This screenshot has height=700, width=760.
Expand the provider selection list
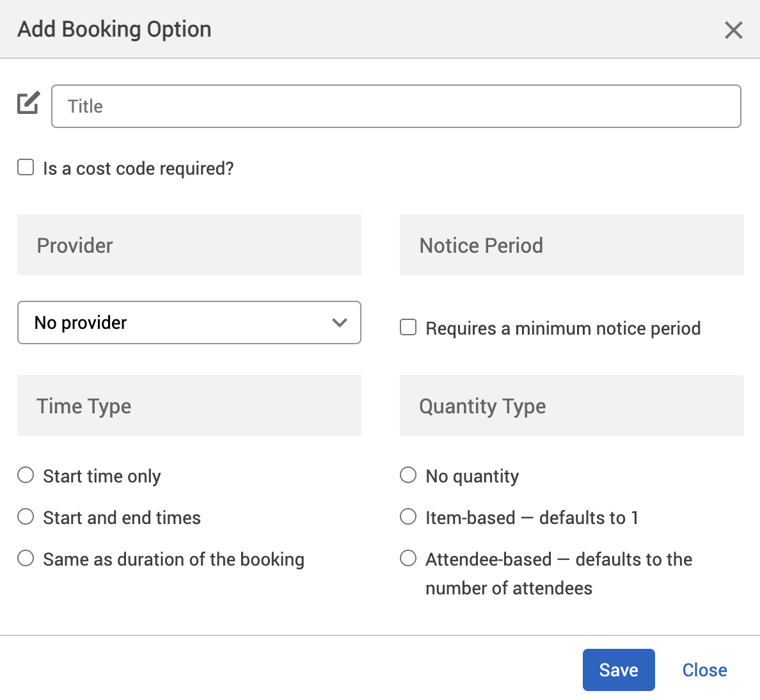click(x=189, y=322)
